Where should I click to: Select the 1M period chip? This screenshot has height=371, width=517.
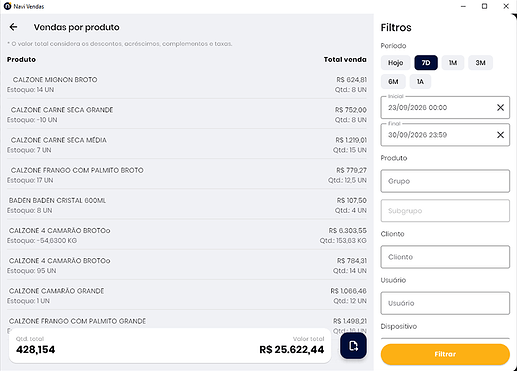(x=453, y=63)
